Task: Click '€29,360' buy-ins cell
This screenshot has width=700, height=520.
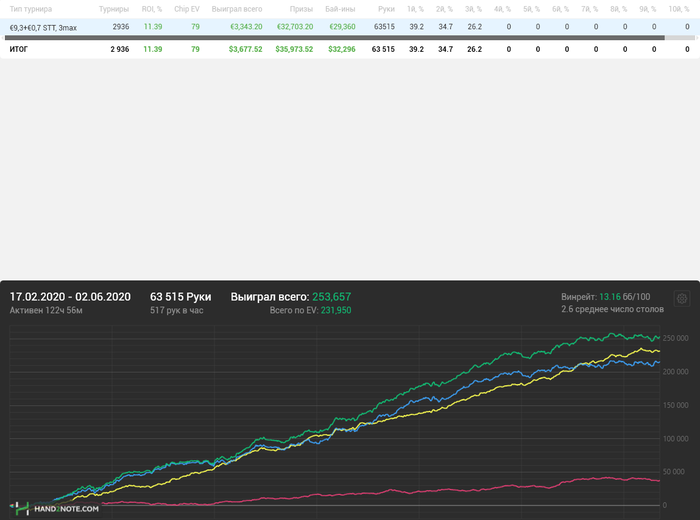Action: (342, 27)
